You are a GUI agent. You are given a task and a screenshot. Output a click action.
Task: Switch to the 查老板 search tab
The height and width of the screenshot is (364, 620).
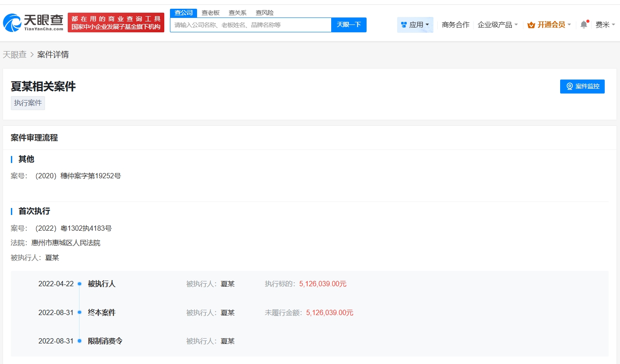click(x=211, y=13)
